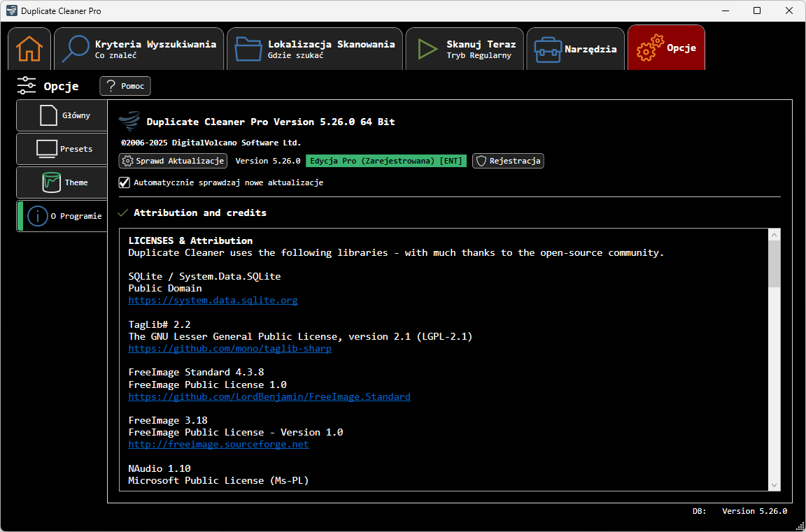Click the licenses scrollbar thumb

coord(774,264)
